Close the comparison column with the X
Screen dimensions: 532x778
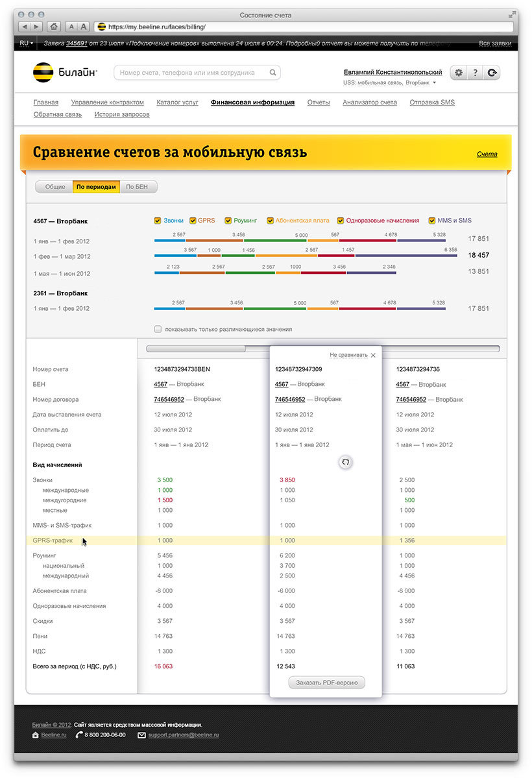[373, 355]
